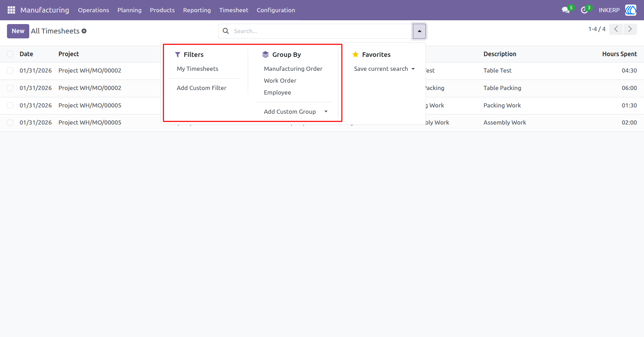
Task: Click the New button
Action: (18, 31)
